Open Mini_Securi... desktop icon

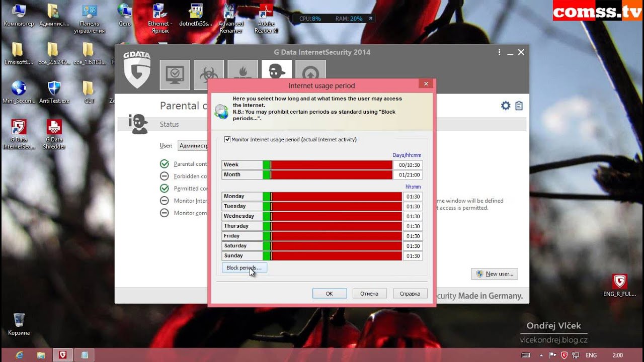[x=19, y=92]
